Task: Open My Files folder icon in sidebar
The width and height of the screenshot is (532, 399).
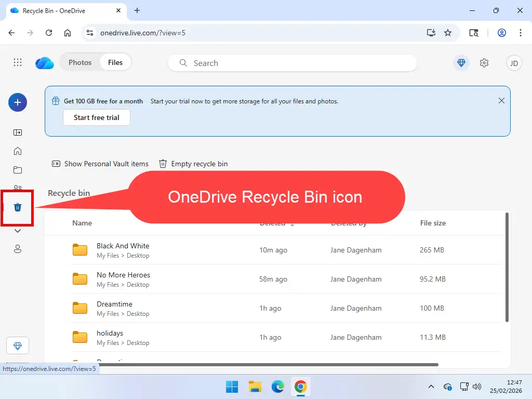Action: (17, 170)
